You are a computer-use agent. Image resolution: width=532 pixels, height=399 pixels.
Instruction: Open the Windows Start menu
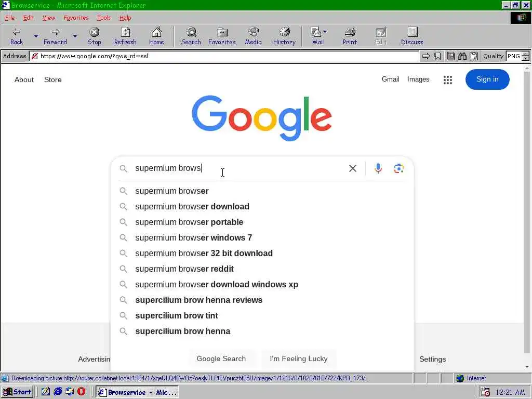pos(18,392)
